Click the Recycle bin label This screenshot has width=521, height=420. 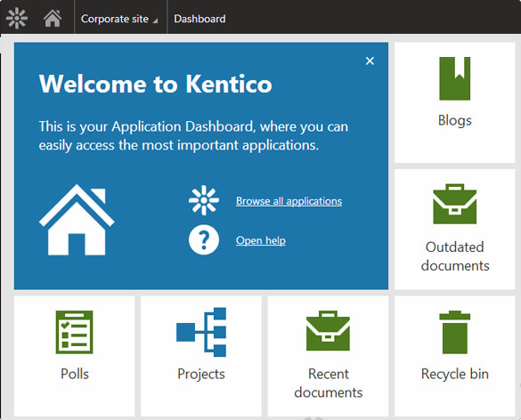(x=454, y=374)
